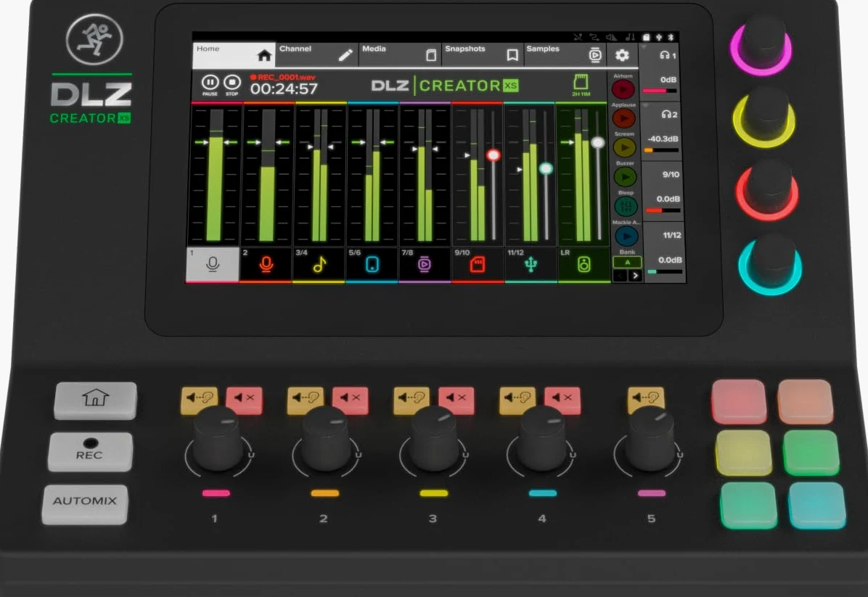Push the hardware REC button

coord(90,451)
